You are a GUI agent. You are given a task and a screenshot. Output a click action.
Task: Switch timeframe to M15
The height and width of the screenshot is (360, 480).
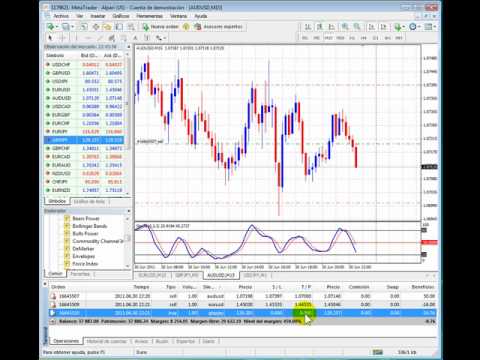point(328,38)
